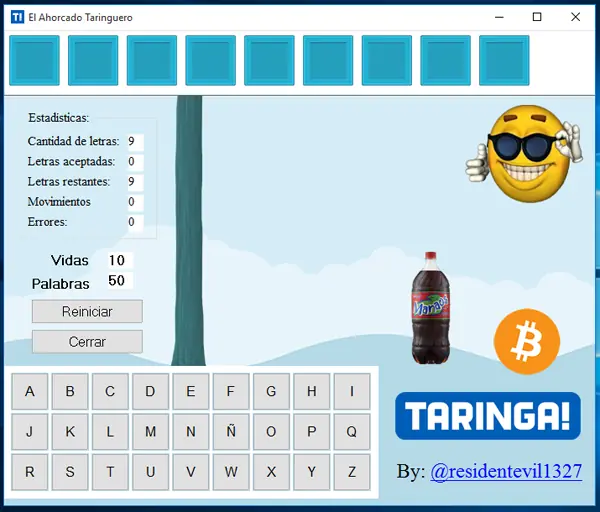Click the Letras aceptadas value field
The width and height of the screenshot is (600, 512).
pos(135,162)
